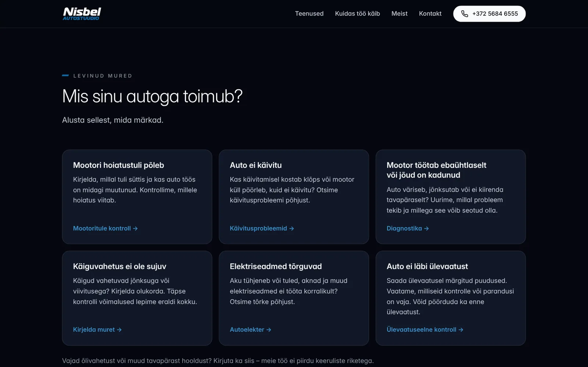The image size is (588, 367).
Task: Open the Autoelekter link
Action: point(250,330)
